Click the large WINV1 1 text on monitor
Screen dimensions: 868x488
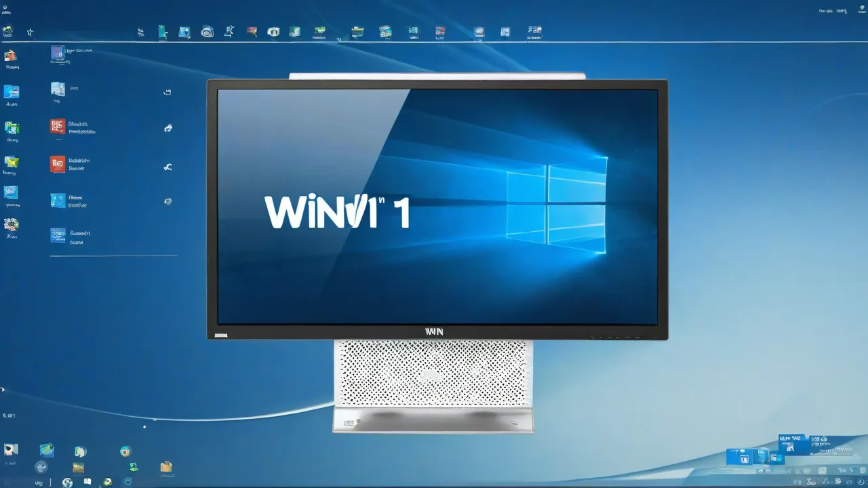coord(338,213)
